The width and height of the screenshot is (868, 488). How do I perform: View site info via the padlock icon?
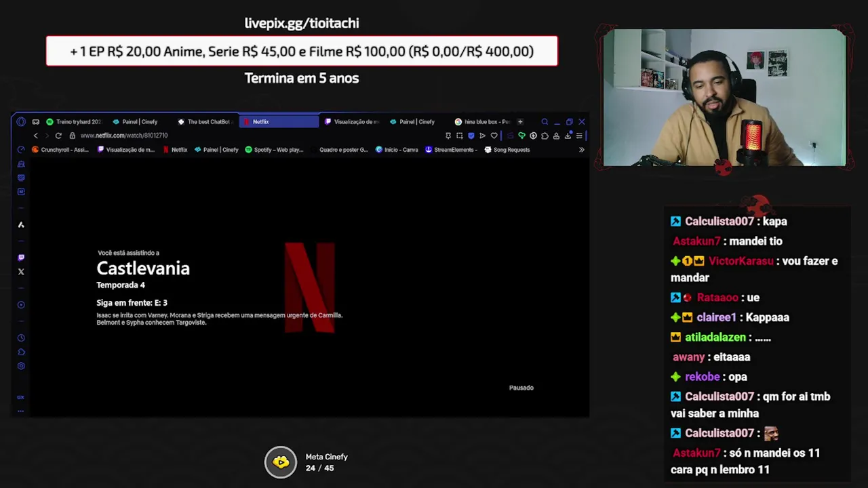(x=73, y=136)
